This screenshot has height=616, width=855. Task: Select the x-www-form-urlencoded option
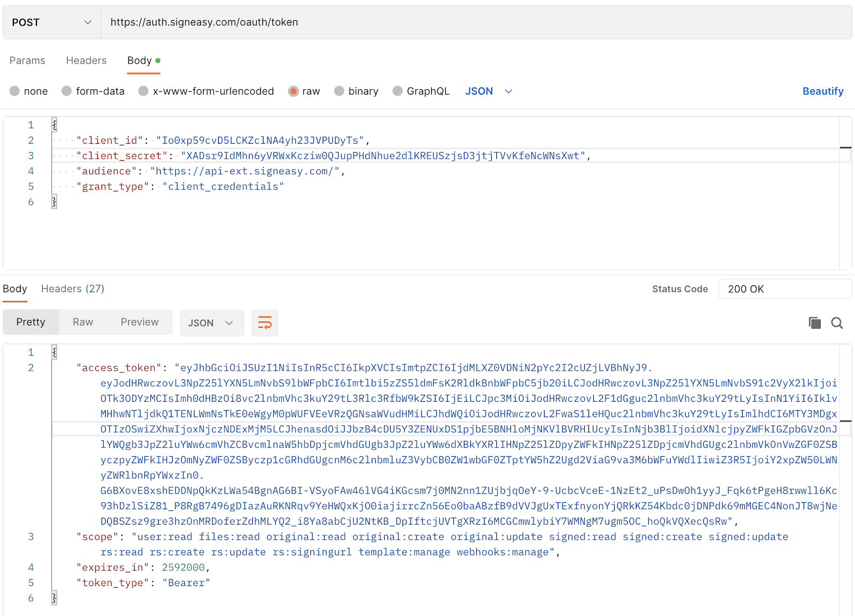[143, 91]
